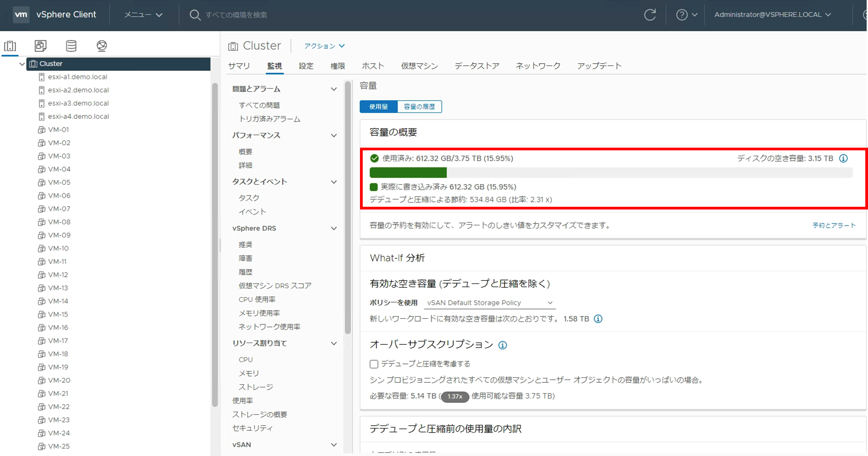Switch to the 容量の履歴 view
The image size is (868, 456).
tap(420, 107)
